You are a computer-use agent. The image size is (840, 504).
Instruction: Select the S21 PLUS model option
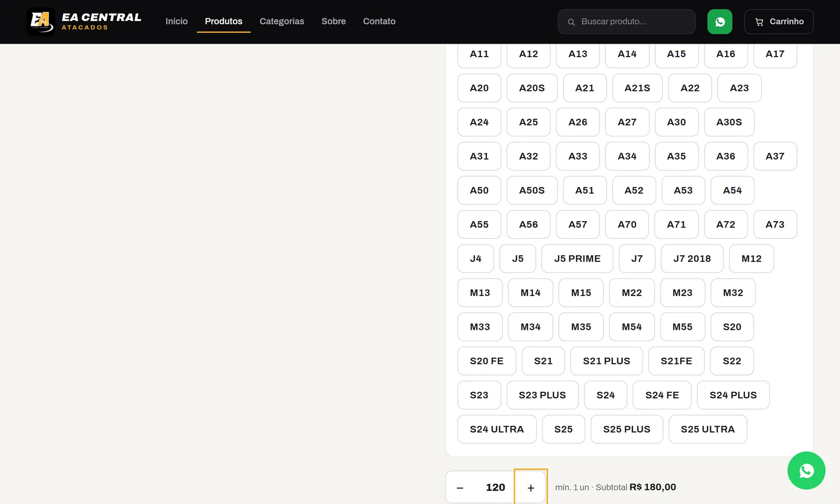(x=606, y=361)
